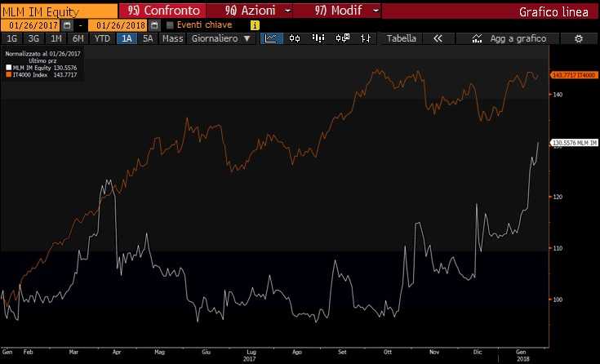
Task: Select the bar chart type icon
Action: pyautogui.click(x=318, y=38)
